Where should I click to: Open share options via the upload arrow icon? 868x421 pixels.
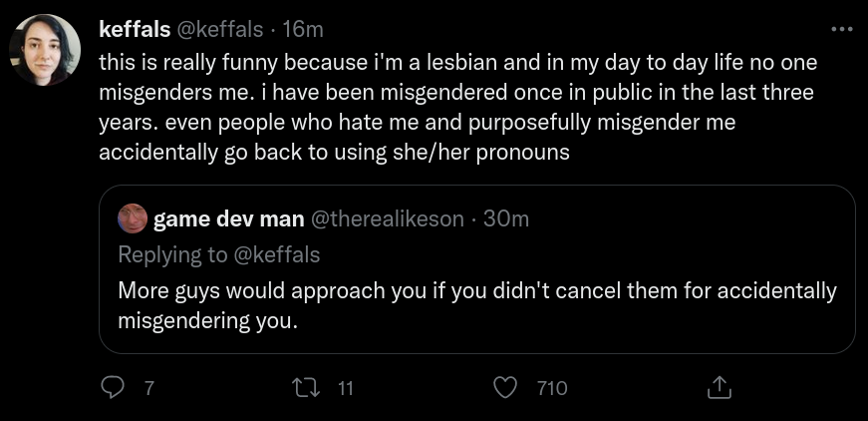(x=720, y=388)
